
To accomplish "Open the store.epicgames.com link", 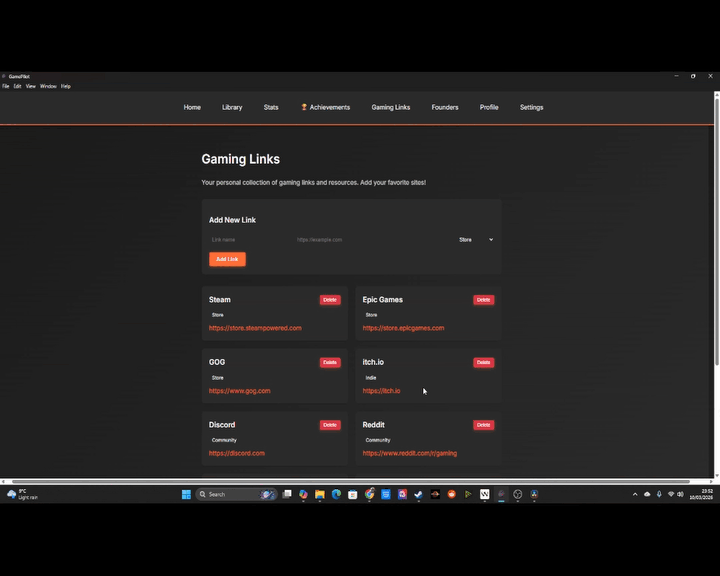I will pyautogui.click(x=403, y=328).
